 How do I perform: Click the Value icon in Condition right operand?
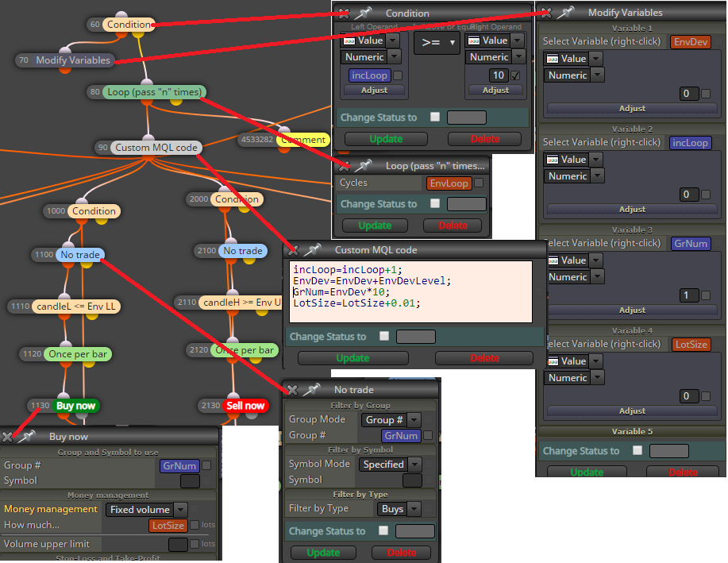(474, 40)
